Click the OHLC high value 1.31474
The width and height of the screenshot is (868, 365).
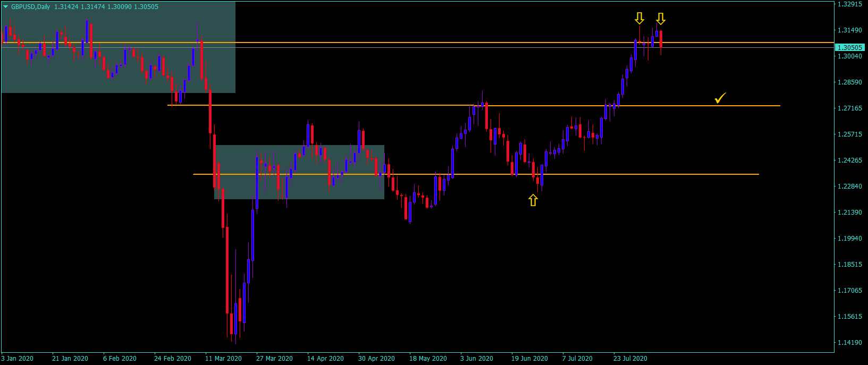92,7
